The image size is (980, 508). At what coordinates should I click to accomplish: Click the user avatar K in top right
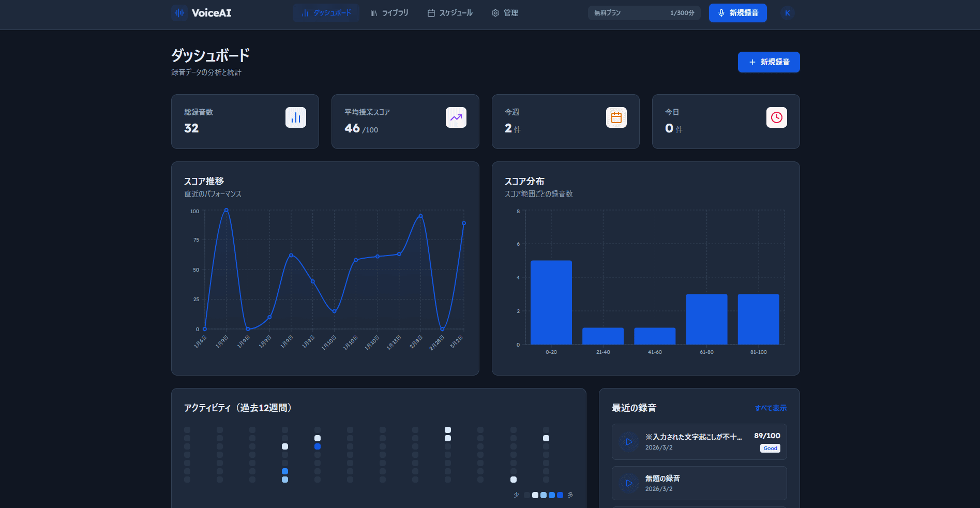[787, 13]
